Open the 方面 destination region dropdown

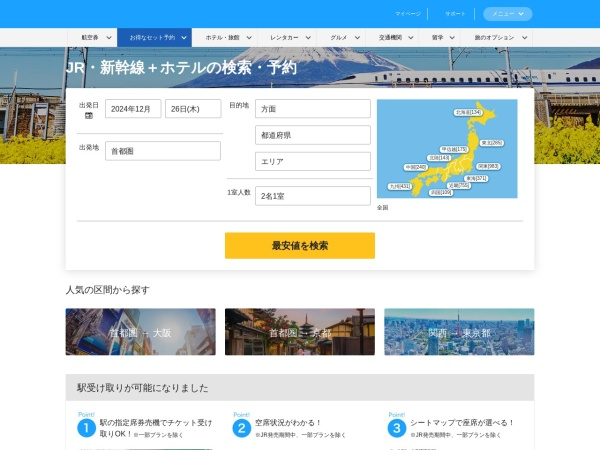[x=313, y=109]
